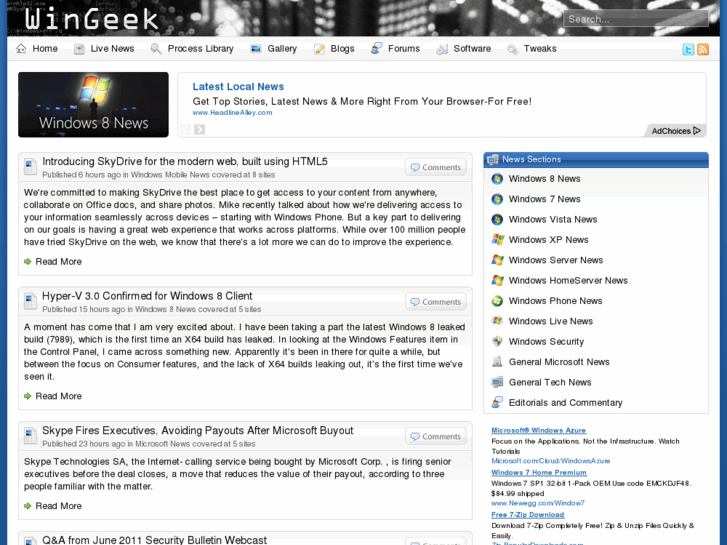Open Comments for the SkyDrive article
Screen dimensions: 727x545
point(436,167)
